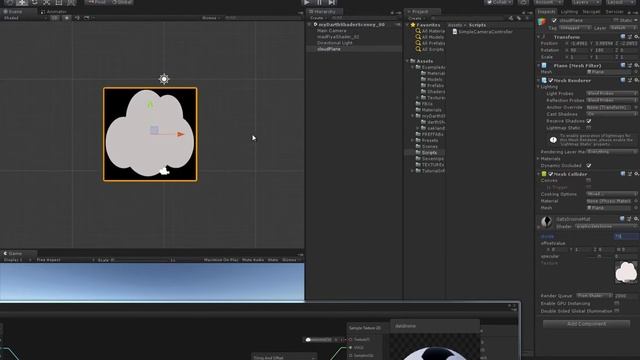This screenshot has width=640, height=360.
Task: Switch to the Lighting tab
Action: pyautogui.click(x=569, y=12)
